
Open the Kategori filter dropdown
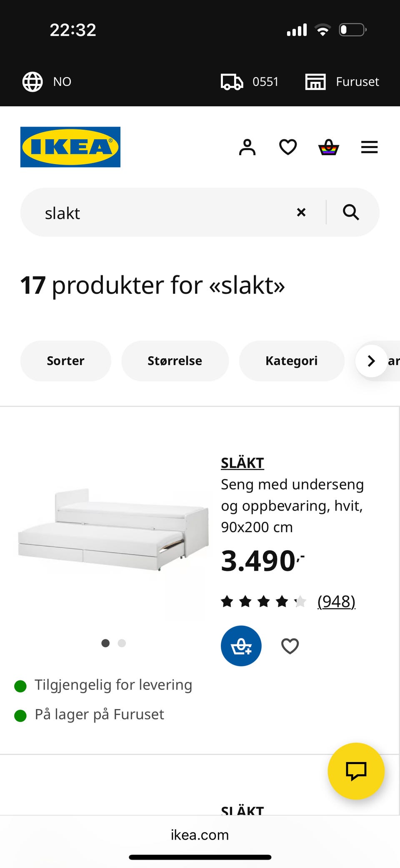292,361
